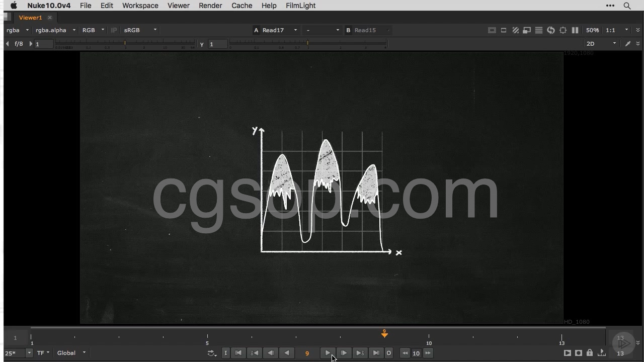Open the Workspace menu

[140, 6]
